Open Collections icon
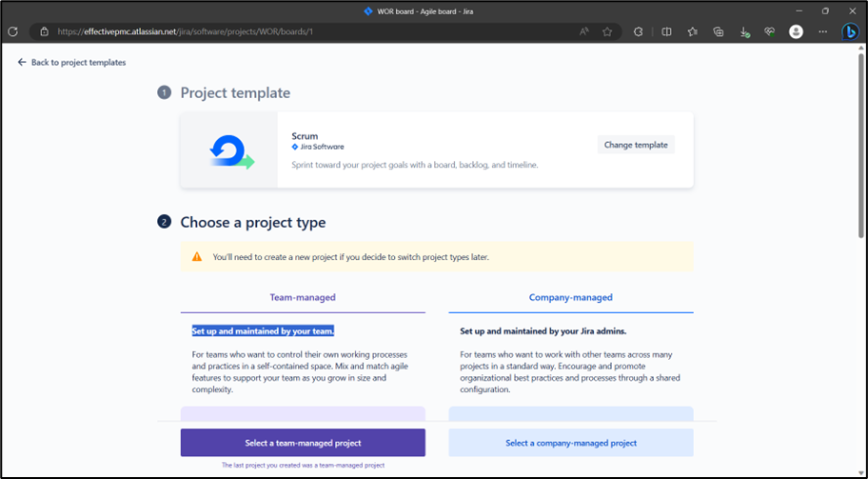Viewport: 868px width, 479px height. 719,31
